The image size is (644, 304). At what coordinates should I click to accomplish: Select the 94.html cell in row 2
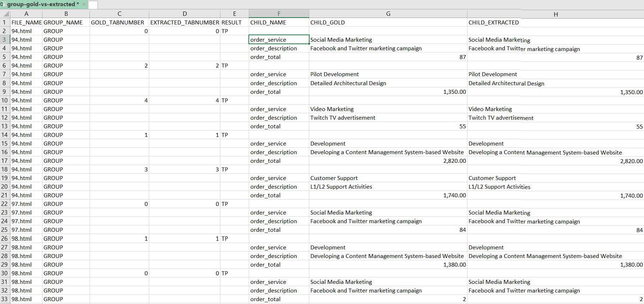26,31
